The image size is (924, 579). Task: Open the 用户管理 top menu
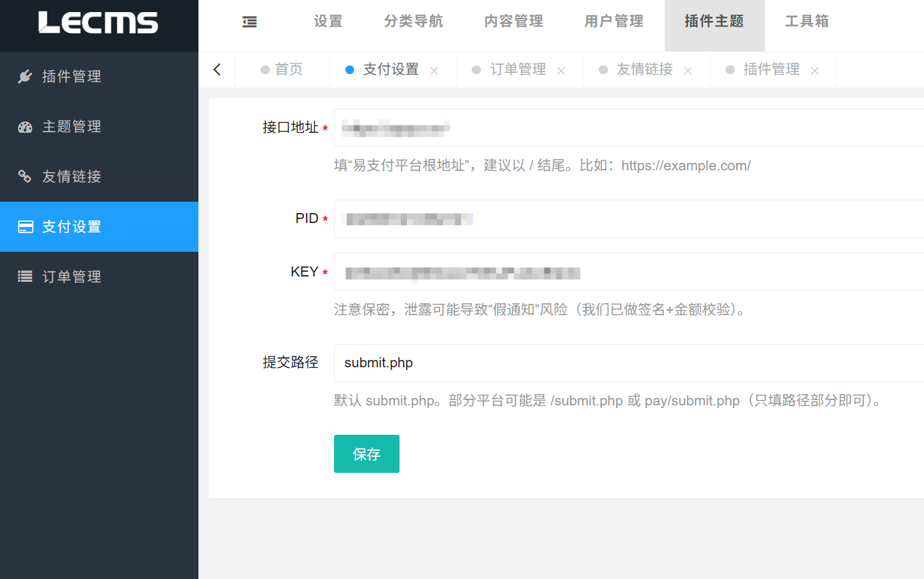coord(613,21)
